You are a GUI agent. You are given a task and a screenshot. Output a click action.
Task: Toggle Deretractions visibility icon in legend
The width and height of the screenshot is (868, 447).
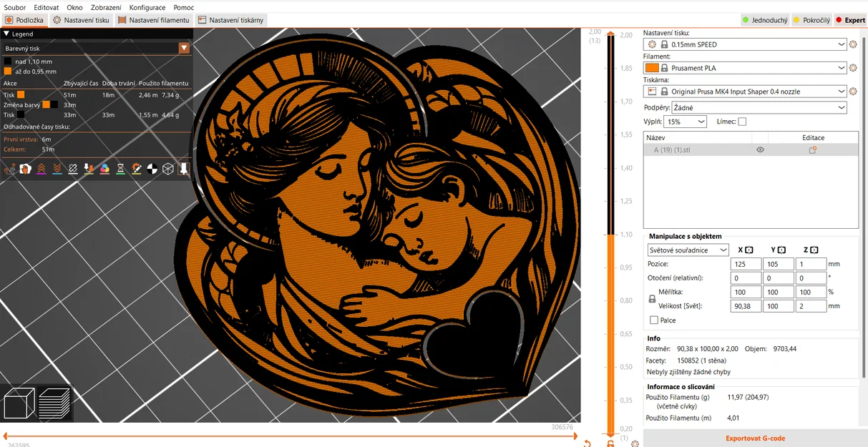[57, 169]
